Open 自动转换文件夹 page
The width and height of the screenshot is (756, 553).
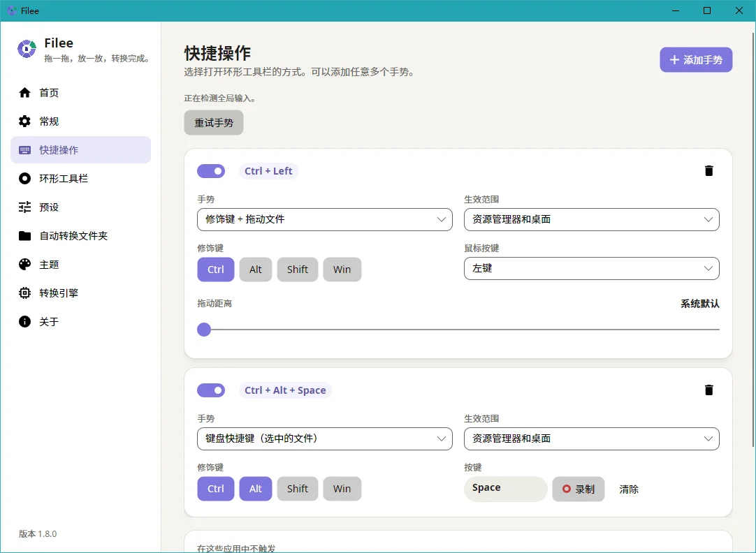pos(80,235)
